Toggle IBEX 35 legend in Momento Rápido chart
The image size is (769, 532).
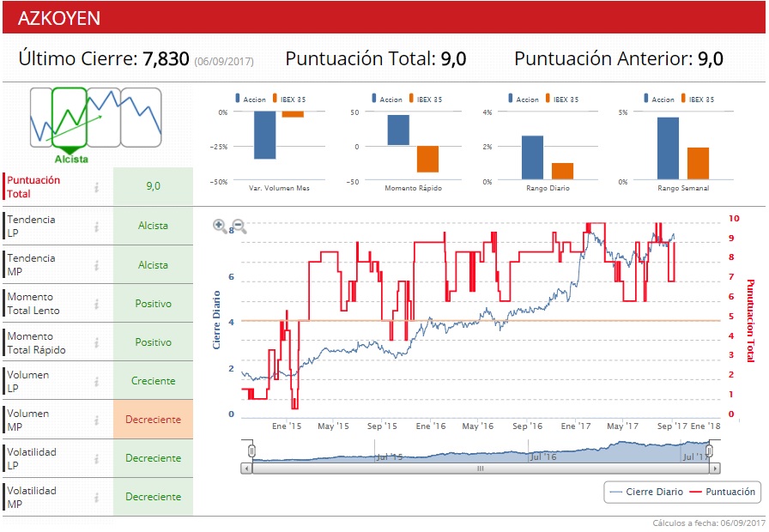(x=426, y=99)
